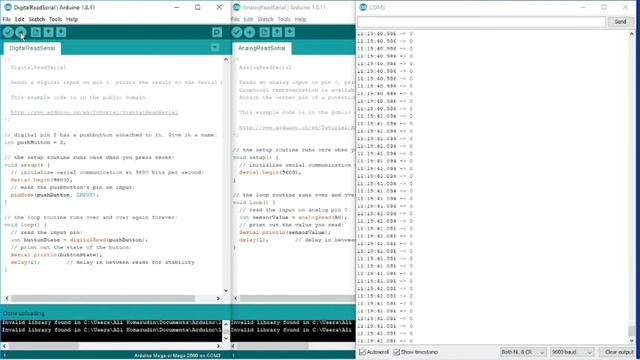Image resolution: width=640 pixels, height=360 pixels.
Task: Click Arduino Mega board status bar text
Action: tap(177, 356)
